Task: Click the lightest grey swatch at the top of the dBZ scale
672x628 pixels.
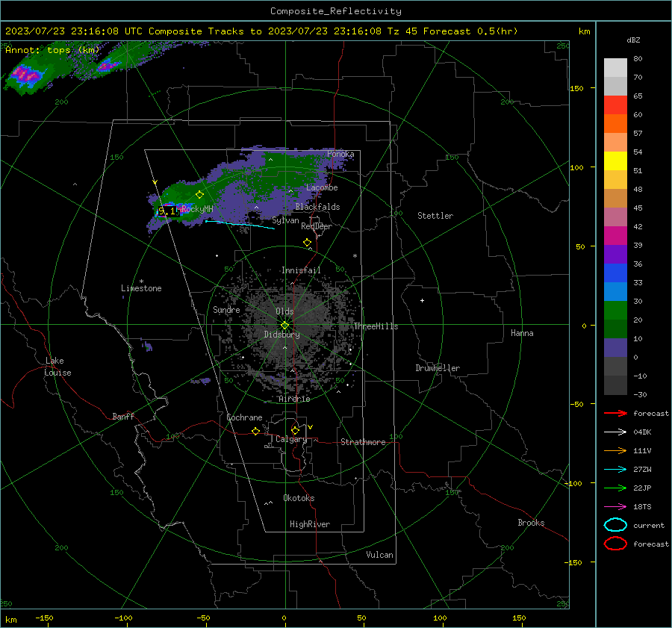Action: (x=615, y=68)
